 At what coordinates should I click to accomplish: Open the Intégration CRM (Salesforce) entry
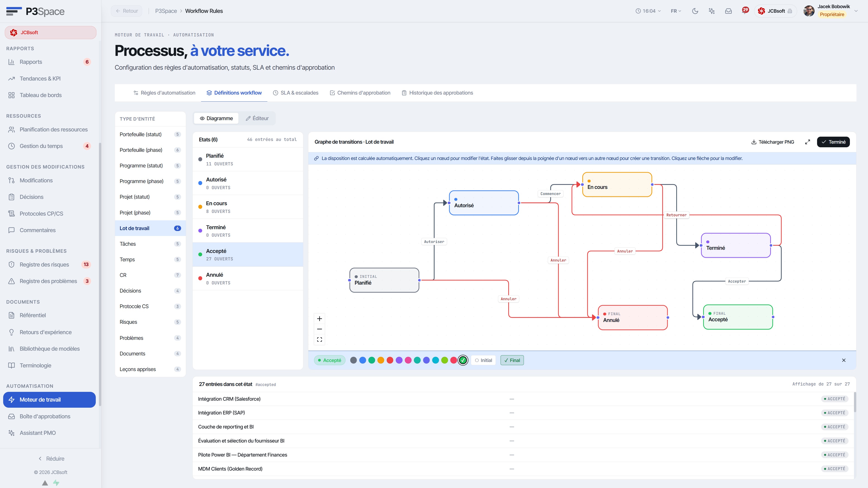(x=523, y=399)
